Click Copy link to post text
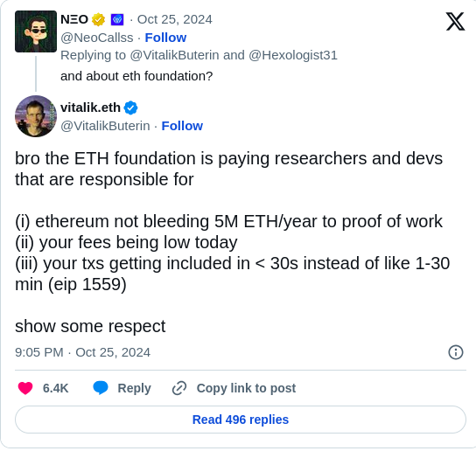Screen dimensions: 476x451 tap(246, 388)
